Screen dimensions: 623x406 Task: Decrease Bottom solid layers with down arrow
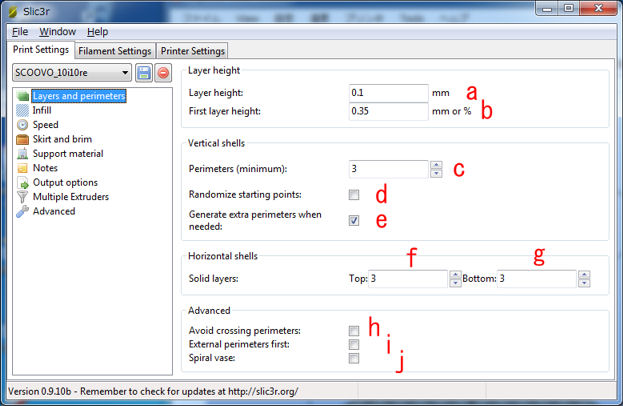point(584,283)
